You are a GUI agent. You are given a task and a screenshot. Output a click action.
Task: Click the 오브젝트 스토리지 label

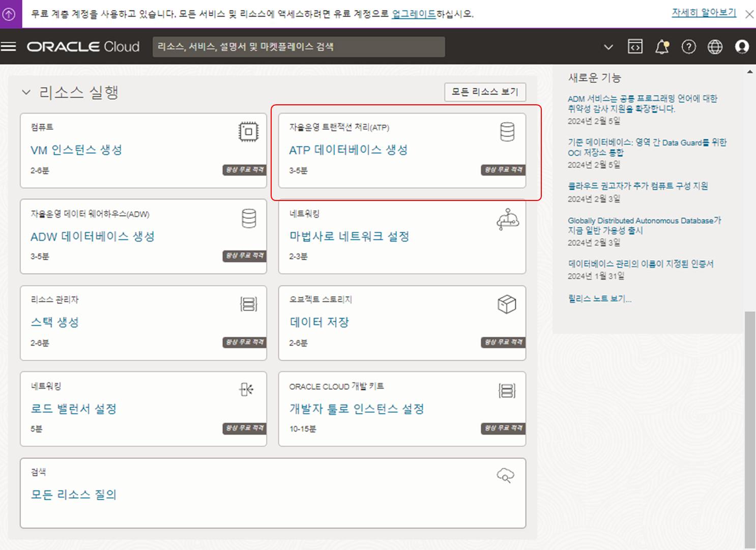point(321,300)
